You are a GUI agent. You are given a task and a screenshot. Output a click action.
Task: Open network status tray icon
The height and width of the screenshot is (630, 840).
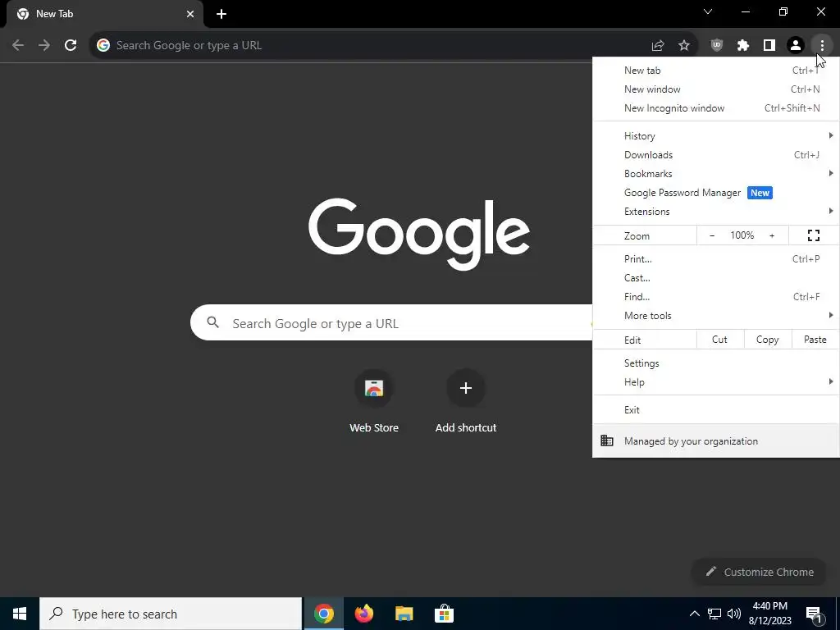pos(714,614)
